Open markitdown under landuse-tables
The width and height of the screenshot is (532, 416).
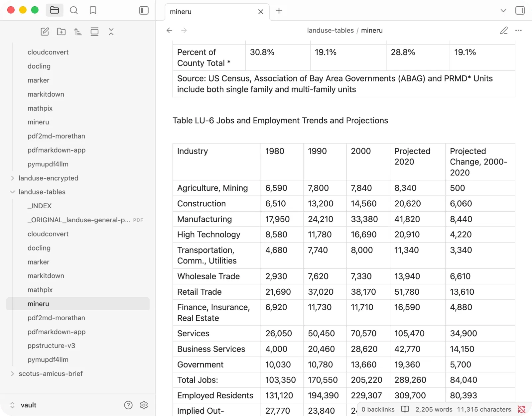(x=46, y=276)
